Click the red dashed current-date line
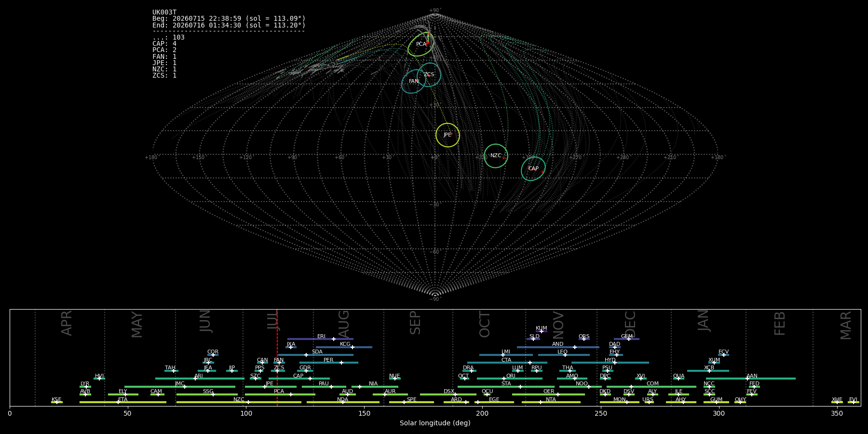 (277, 357)
